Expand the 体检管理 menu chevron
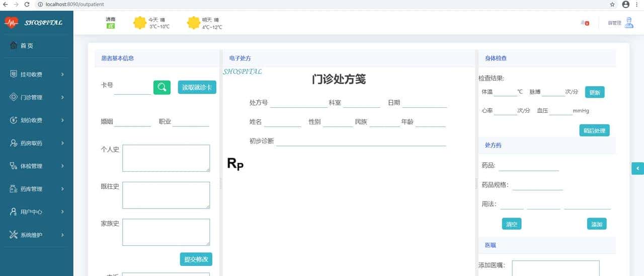Image resolution: width=644 pixels, height=276 pixels. 62,166
